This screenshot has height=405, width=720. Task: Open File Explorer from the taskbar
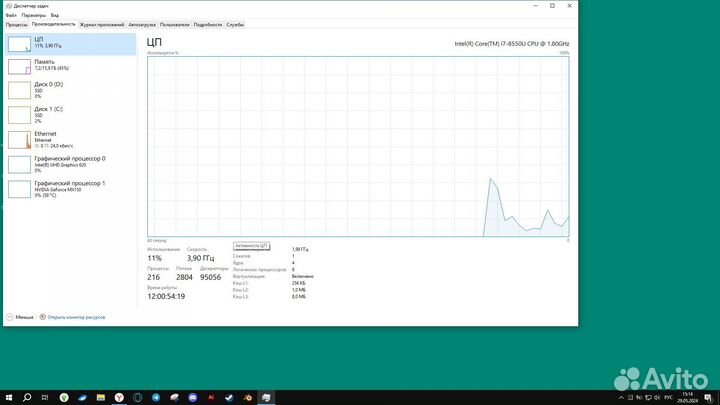click(101, 398)
